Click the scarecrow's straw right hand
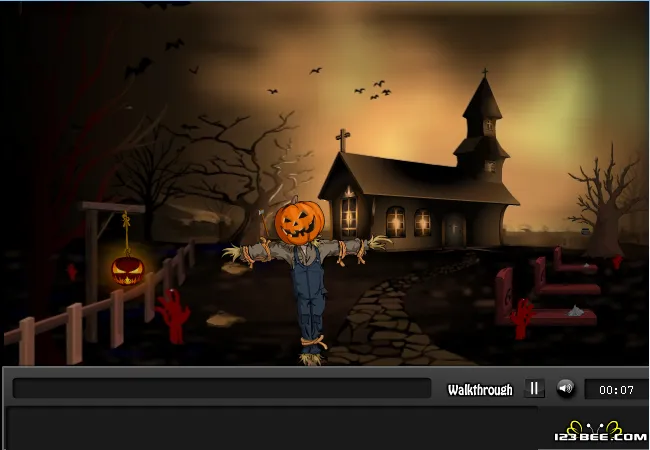650x450 pixels. [379, 242]
